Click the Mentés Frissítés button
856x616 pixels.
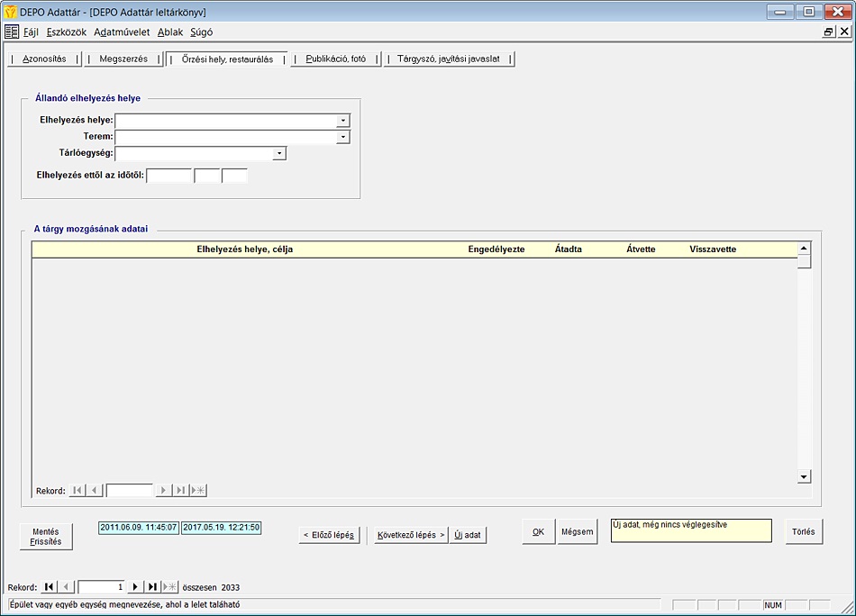point(46,537)
